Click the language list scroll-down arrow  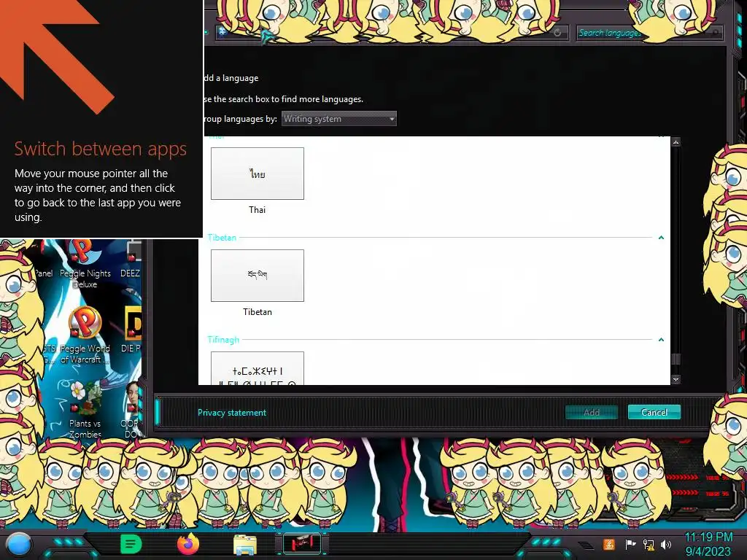click(x=676, y=379)
